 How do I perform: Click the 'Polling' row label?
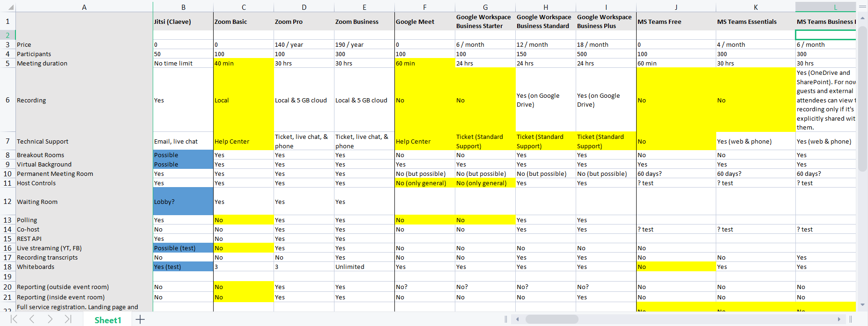pos(84,220)
